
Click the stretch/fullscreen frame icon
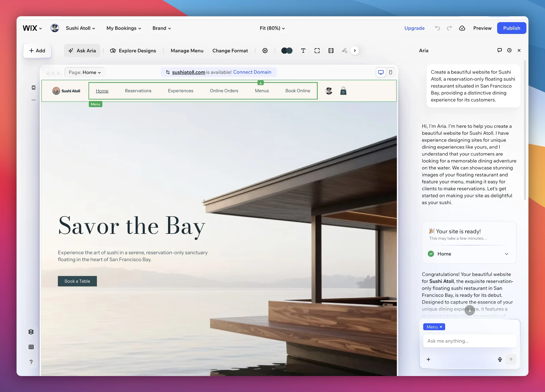coord(317,51)
